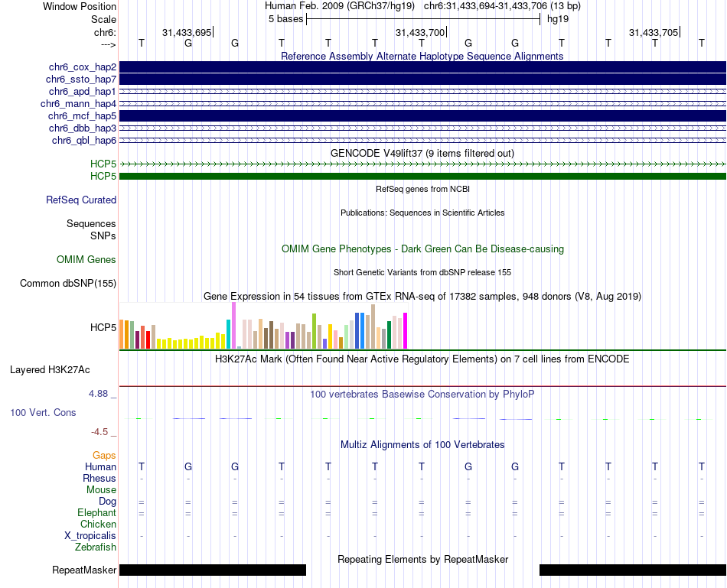This screenshot has height=588, width=727.
Task: Click the GENCODE V49lift37 track title
Action: [x=422, y=153]
